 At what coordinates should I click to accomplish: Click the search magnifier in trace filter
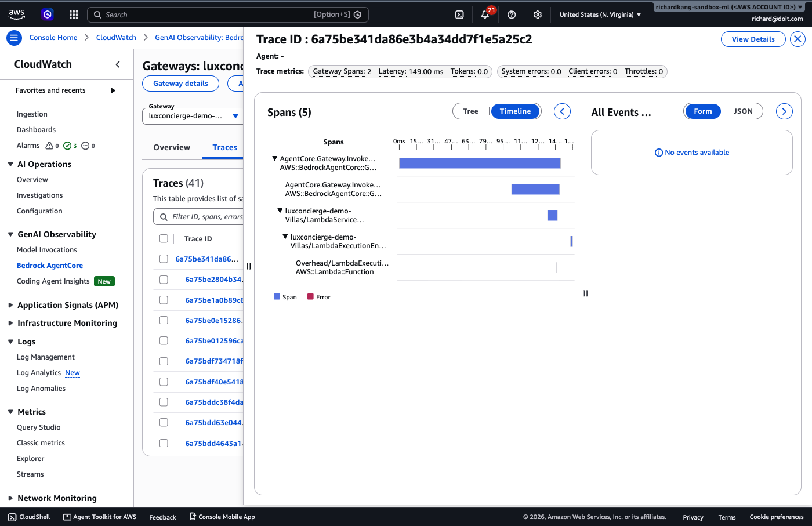pos(163,217)
